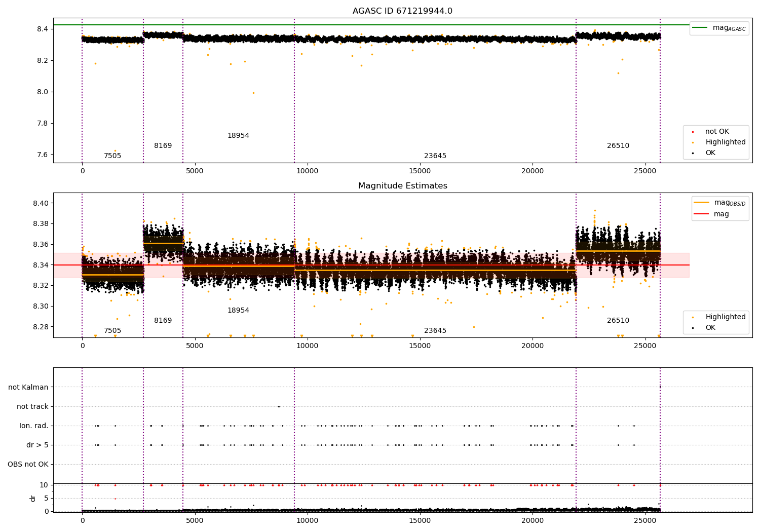Click the "dr > 5" row label
Screen dimensions: 760x532
(37, 445)
